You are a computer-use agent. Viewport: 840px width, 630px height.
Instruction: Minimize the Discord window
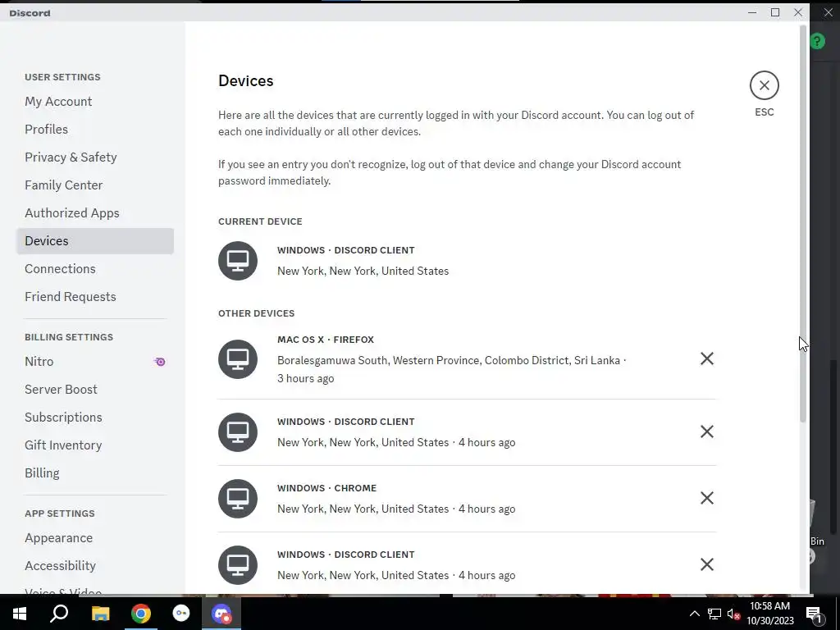pos(752,12)
